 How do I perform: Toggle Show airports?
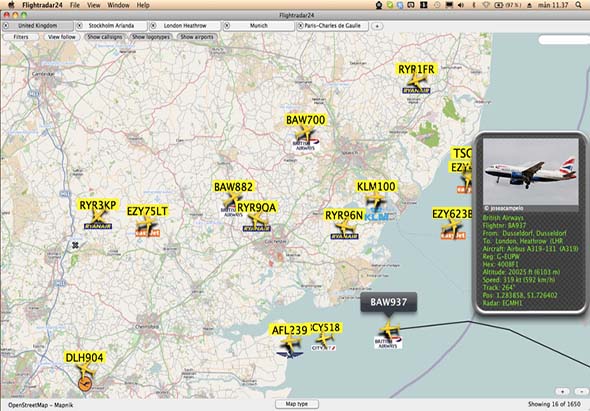click(197, 37)
